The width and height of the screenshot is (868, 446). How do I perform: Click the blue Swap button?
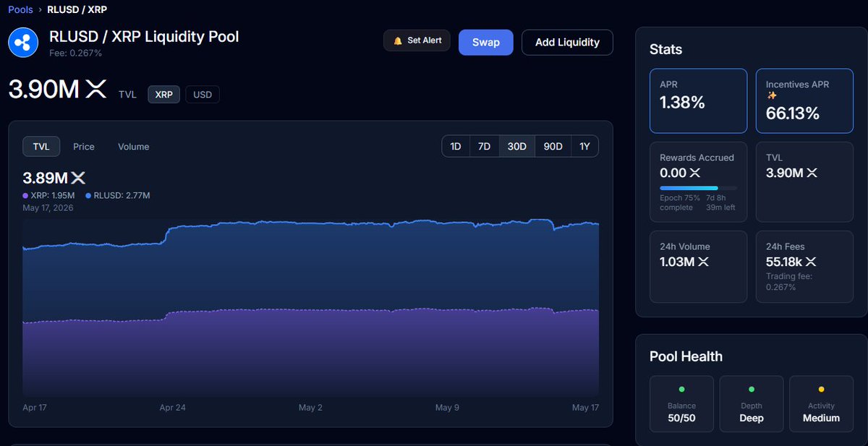tap(486, 43)
